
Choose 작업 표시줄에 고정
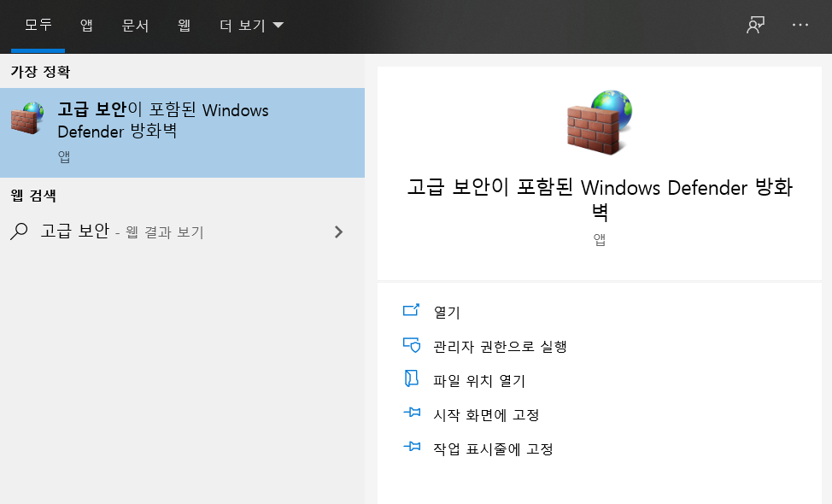click(x=493, y=448)
